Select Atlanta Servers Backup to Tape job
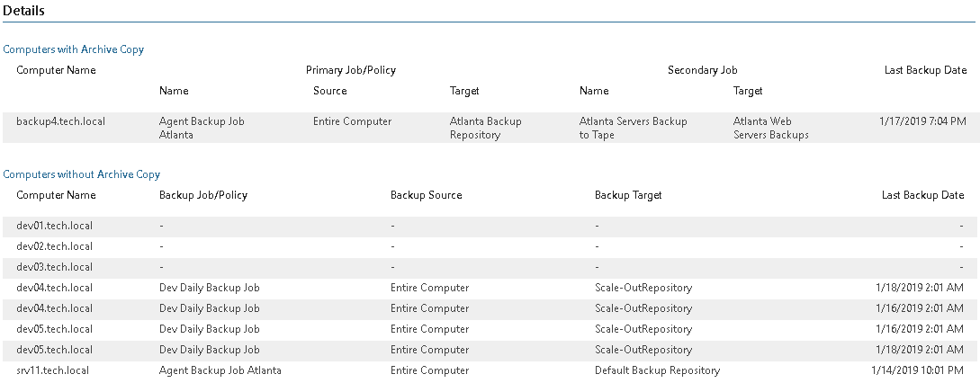 pyautogui.click(x=633, y=128)
